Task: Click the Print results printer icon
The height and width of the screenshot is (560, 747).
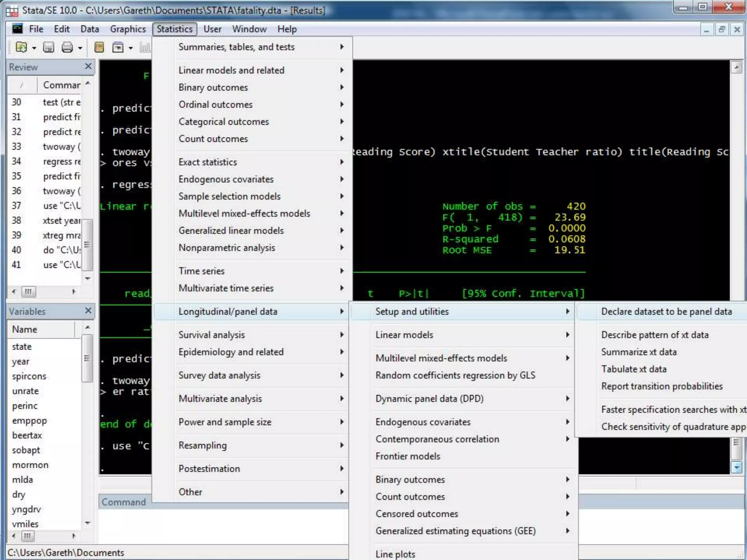Action: point(67,47)
